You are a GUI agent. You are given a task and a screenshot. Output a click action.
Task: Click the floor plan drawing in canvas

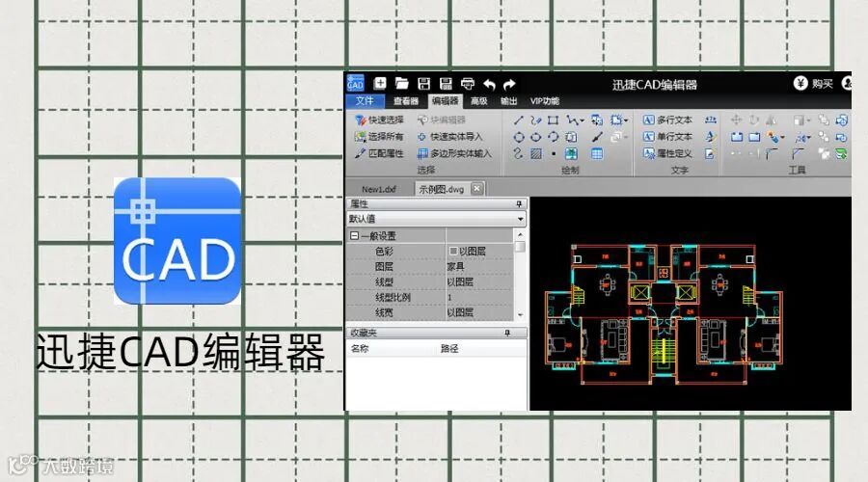[x=665, y=313]
